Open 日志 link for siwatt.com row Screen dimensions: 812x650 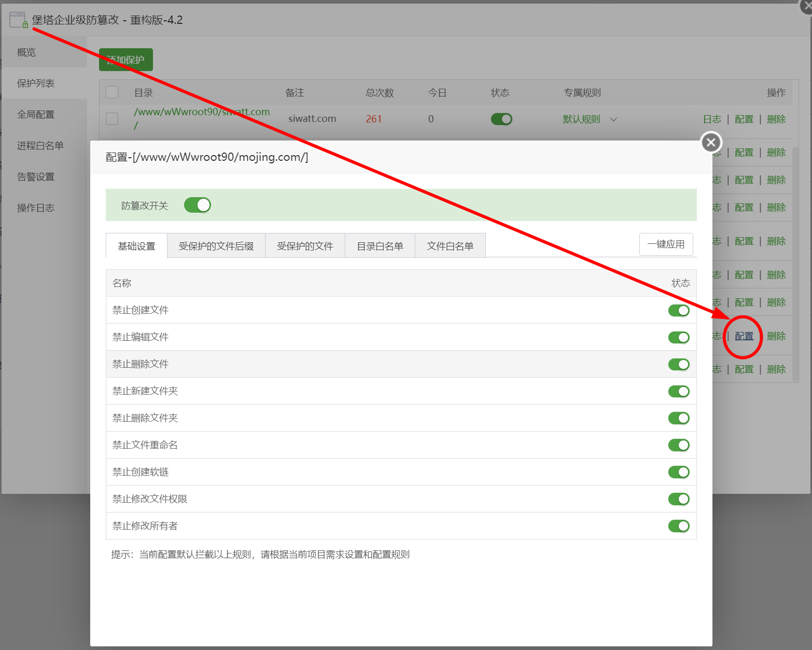[712, 119]
